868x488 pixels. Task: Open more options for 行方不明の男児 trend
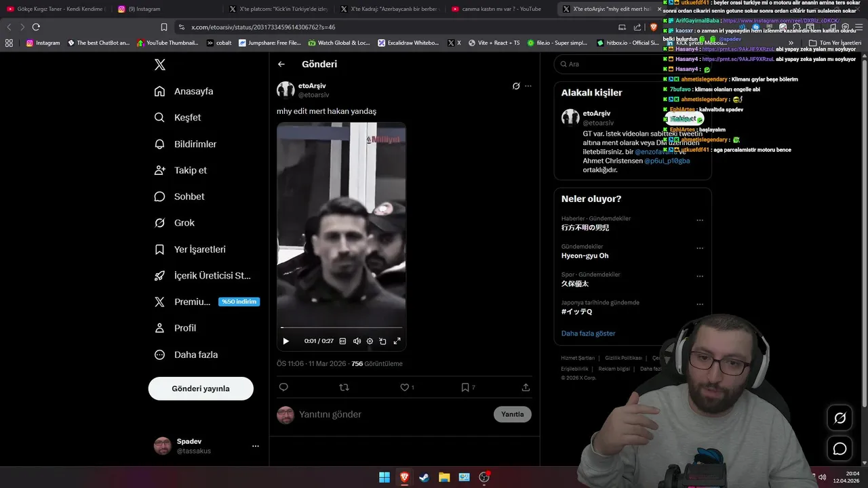point(700,220)
